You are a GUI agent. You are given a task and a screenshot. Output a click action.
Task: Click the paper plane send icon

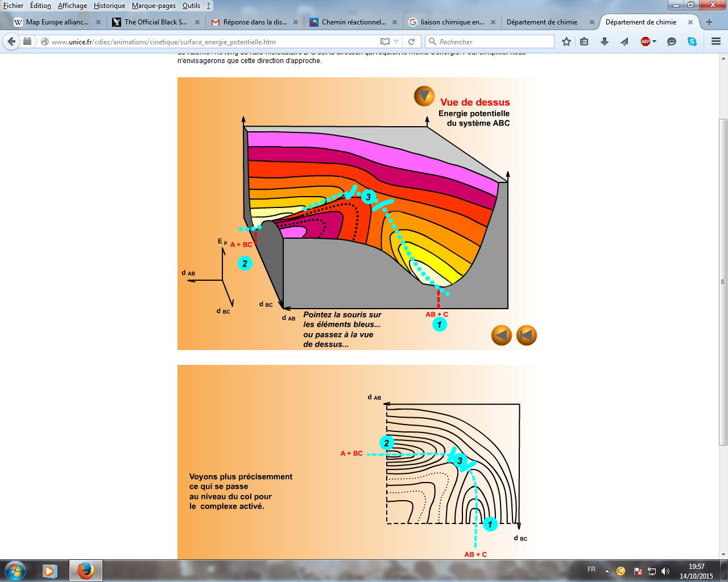click(624, 41)
